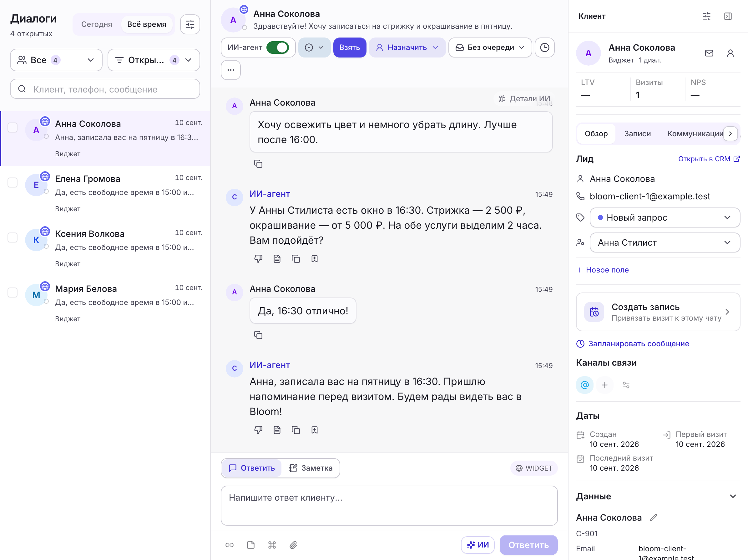
Task: Open Запланировать сообщение link
Action: pyautogui.click(x=632, y=344)
